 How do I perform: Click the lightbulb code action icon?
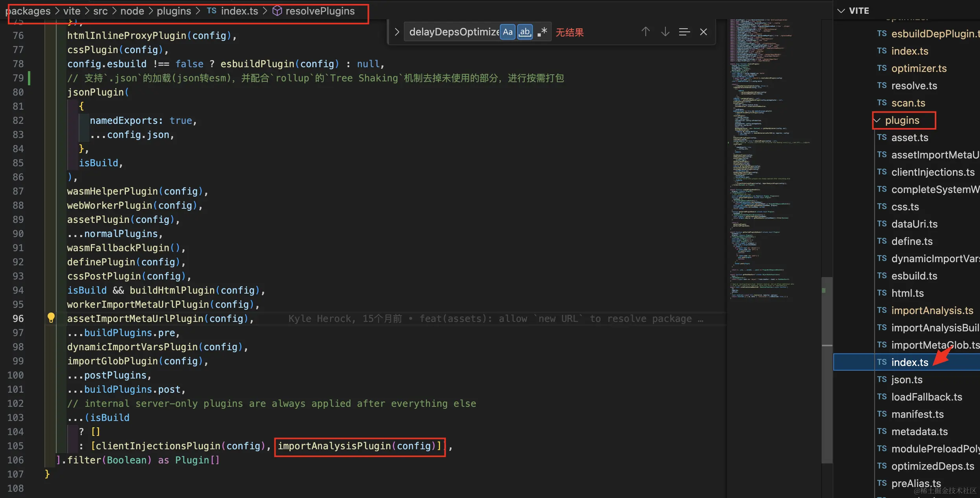pyautogui.click(x=51, y=318)
